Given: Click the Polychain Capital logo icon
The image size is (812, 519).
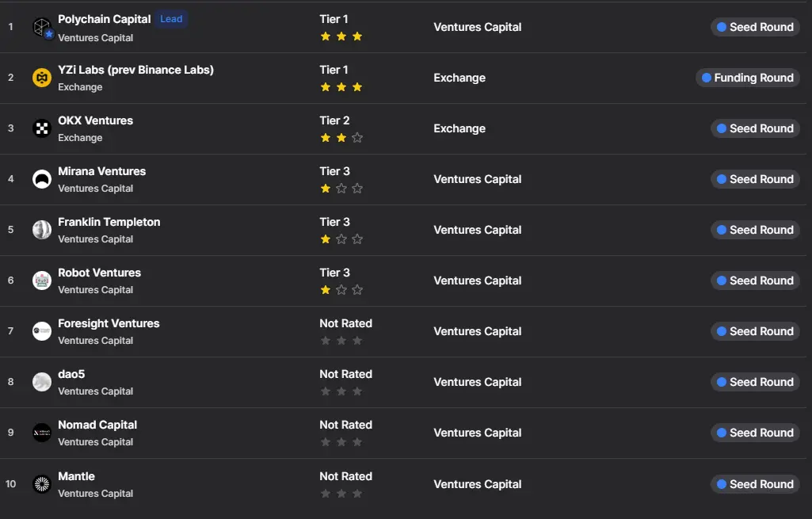Looking at the screenshot, I should pos(42,27).
